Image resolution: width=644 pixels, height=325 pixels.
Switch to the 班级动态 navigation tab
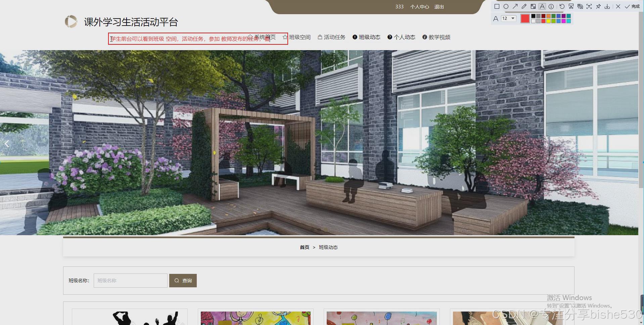369,37
